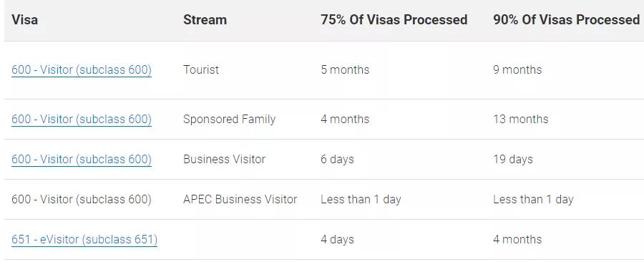Click the Stream column header

[205, 20]
